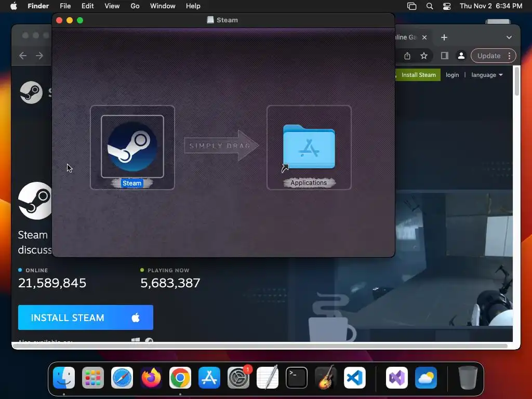
Task: Click the Stage Manager icon in menu bar
Action: [x=411, y=6]
